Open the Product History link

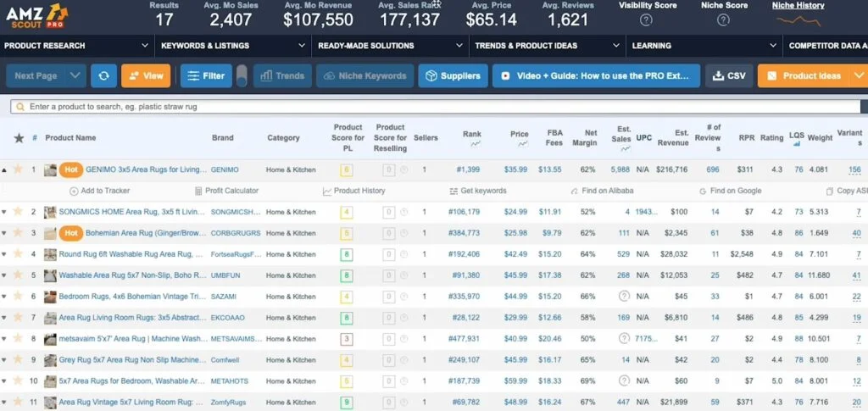coord(353,191)
